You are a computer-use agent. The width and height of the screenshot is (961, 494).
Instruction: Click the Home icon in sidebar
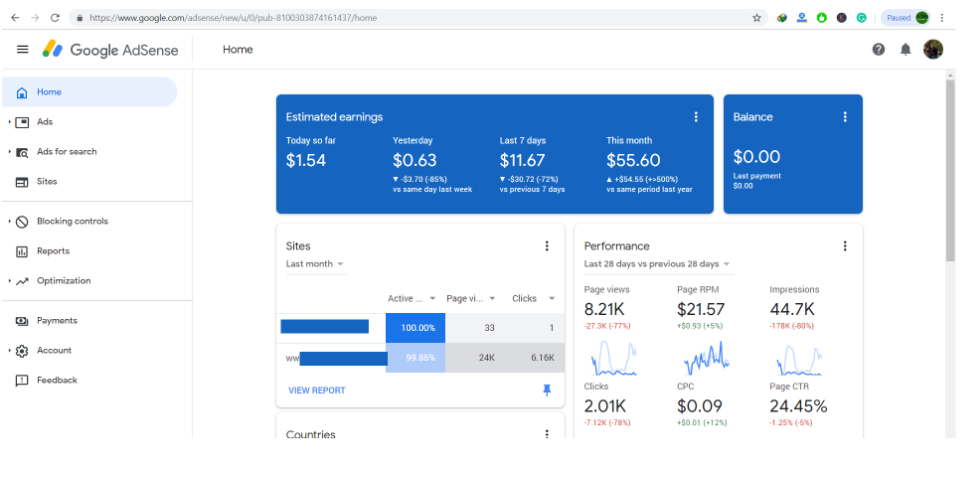21,93
